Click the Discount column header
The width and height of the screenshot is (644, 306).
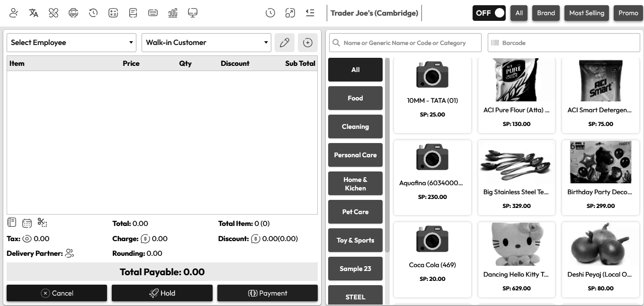(x=235, y=63)
